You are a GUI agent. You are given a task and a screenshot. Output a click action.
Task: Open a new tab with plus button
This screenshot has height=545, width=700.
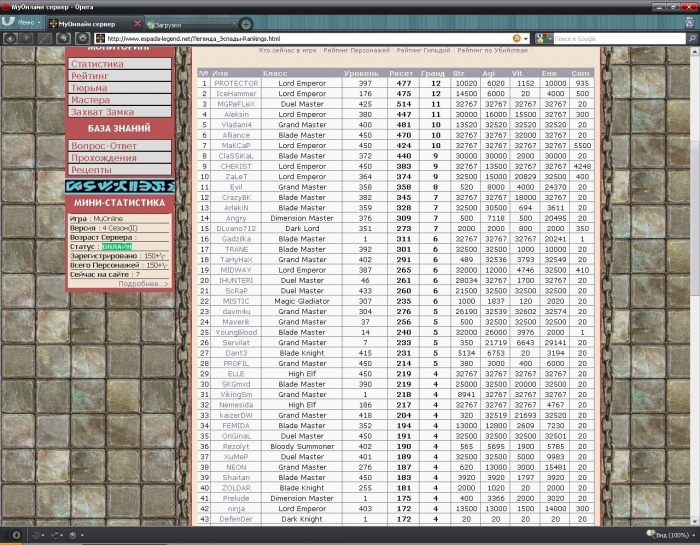coord(246,22)
